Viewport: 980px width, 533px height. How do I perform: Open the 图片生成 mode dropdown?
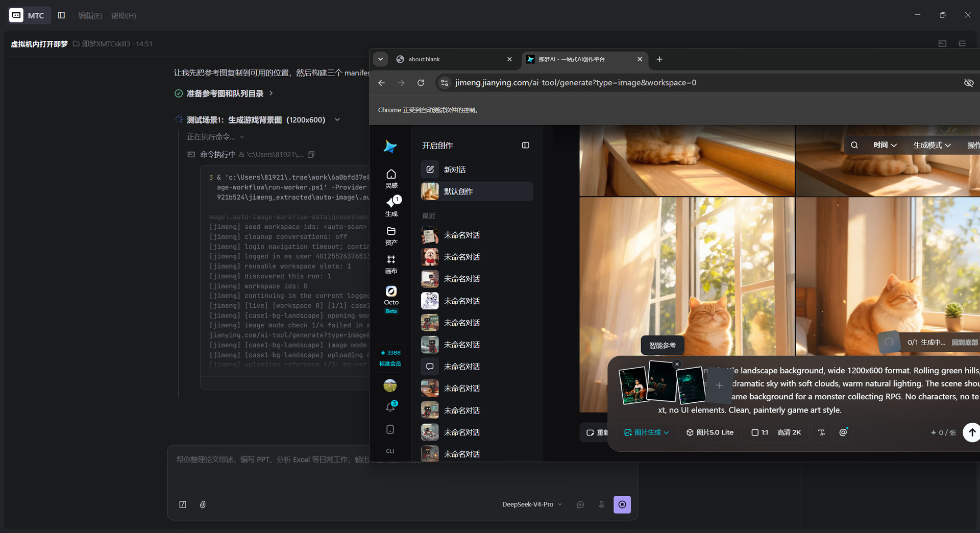point(646,432)
